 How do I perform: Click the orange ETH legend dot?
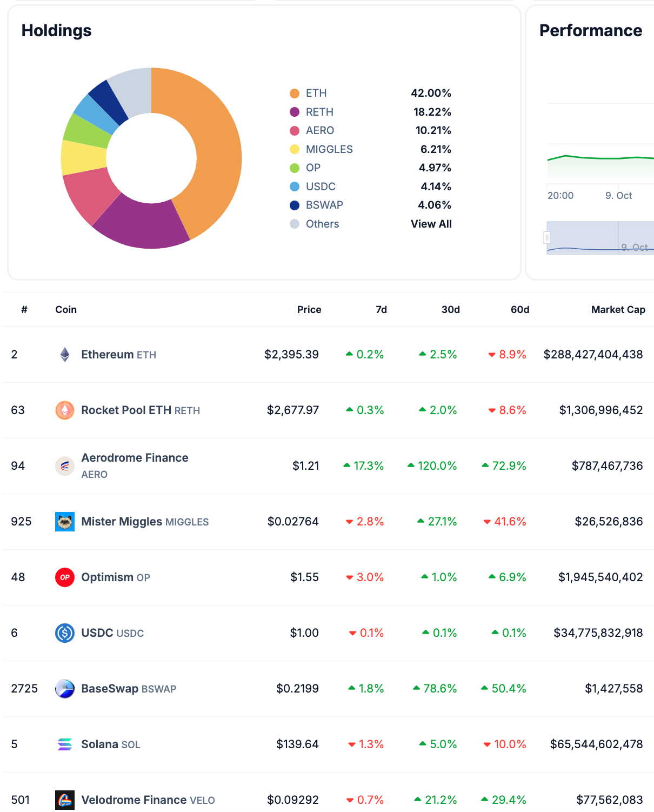pyautogui.click(x=295, y=94)
